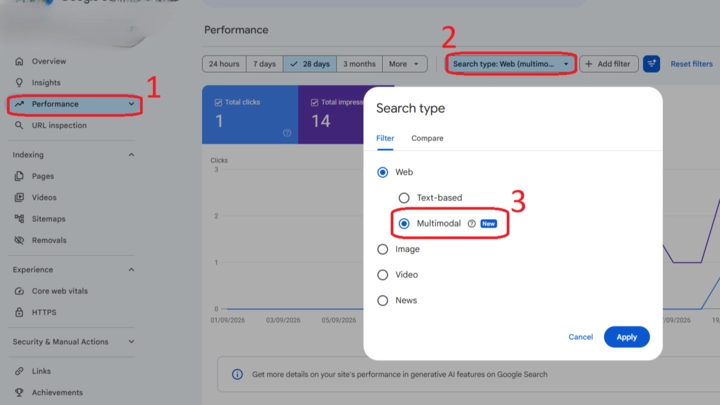The height and width of the screenshot is (405, 720).
Task: Open the HTTPS report
Action: (x=44, y=312)
